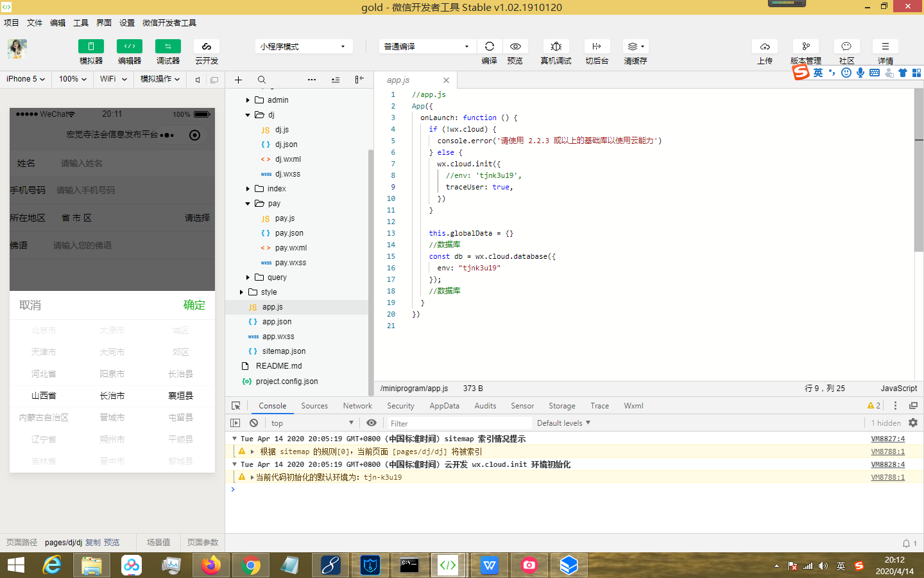
Task: Open the clear cache dropdown
Action: pyautogui.click(x=636, y=46)
